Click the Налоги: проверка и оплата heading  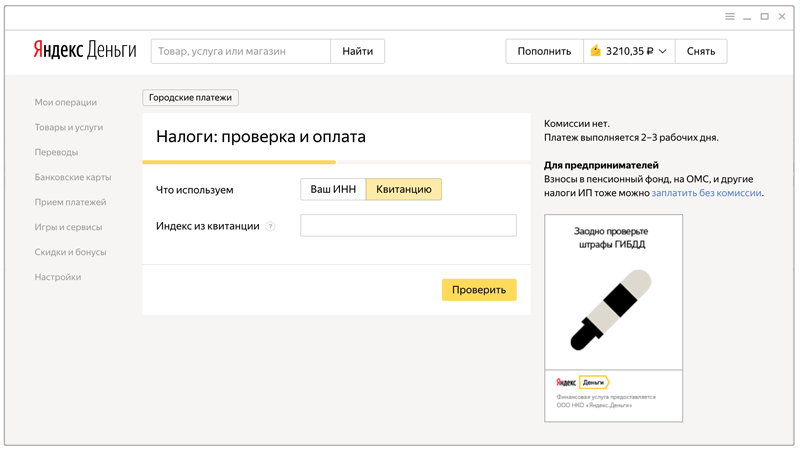pyautogui.click(x=261, y=137)
